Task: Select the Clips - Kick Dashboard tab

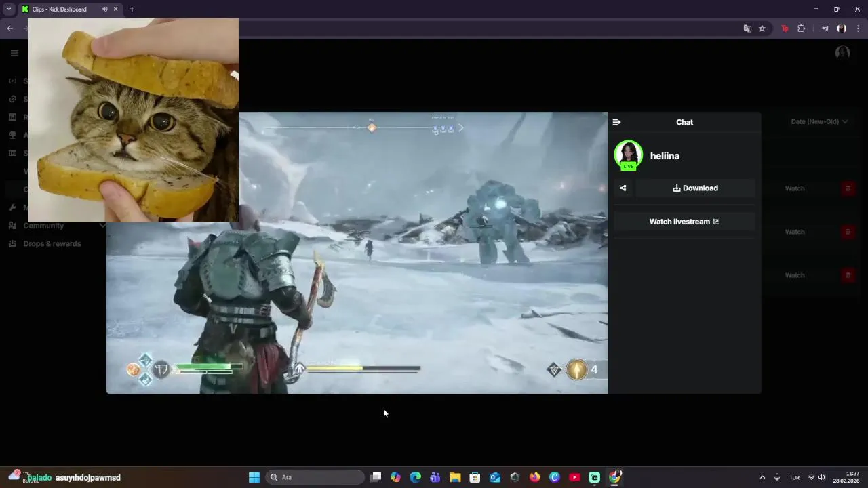Action: [x=60, y=9]
